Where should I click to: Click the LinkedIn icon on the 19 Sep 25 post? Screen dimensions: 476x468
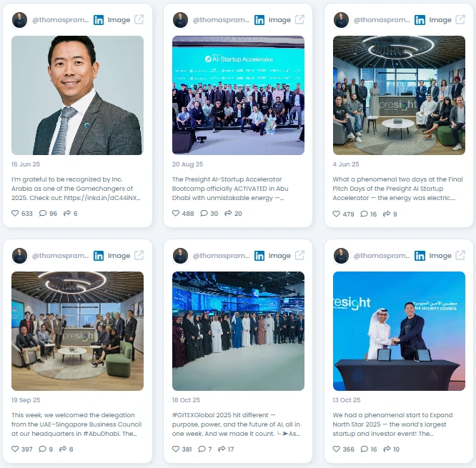(x=99, y=256)
